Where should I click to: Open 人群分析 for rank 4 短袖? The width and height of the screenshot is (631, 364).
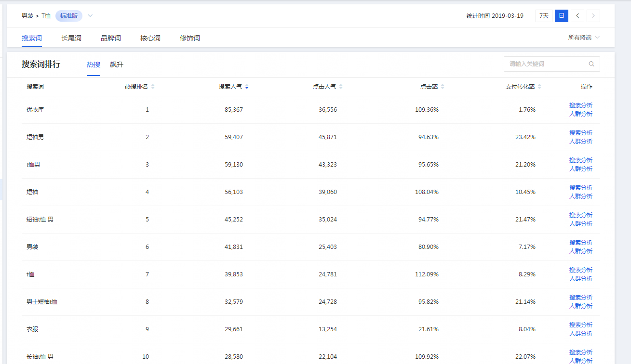click(581, 196)
